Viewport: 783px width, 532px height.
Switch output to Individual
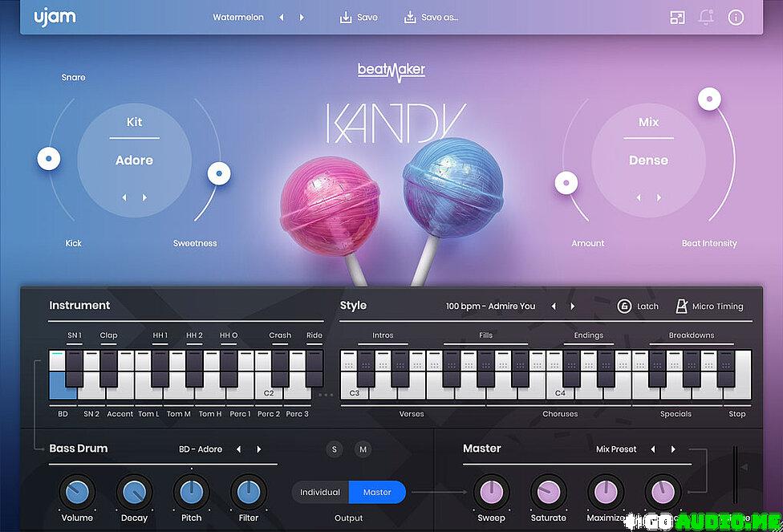[320, 492]
